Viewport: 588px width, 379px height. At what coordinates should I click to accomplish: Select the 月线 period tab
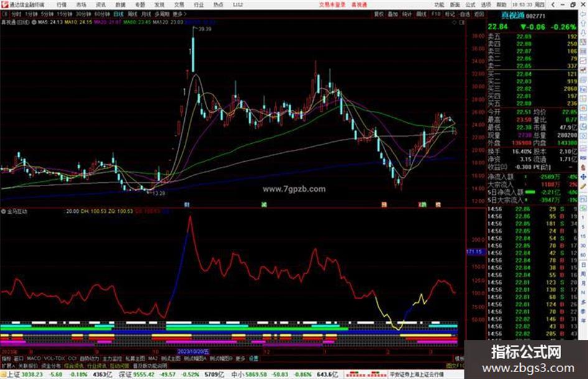coord(146,14)
